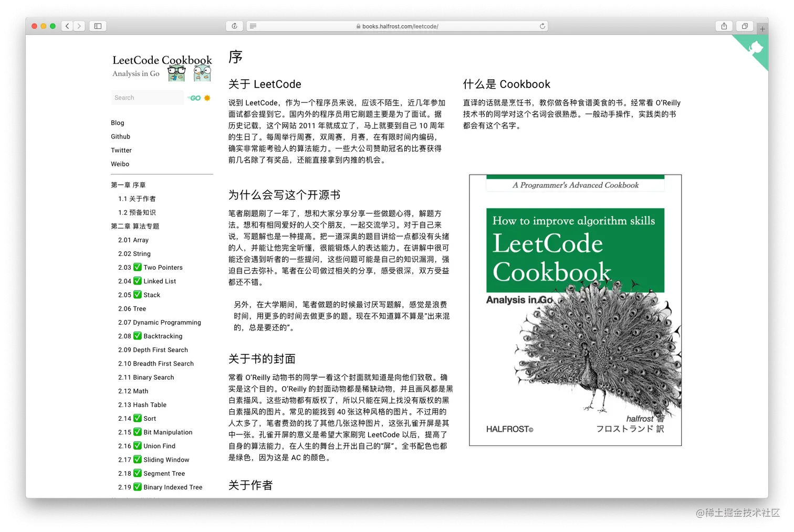Screen dimensions: 794x532
Task: Select 2.04 Linked List entry
Action: tap(147, 281)
